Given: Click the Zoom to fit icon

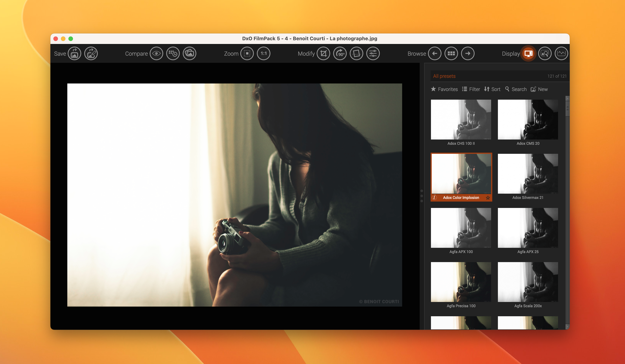Looking at the screenshot, I should tap(247, 54).
